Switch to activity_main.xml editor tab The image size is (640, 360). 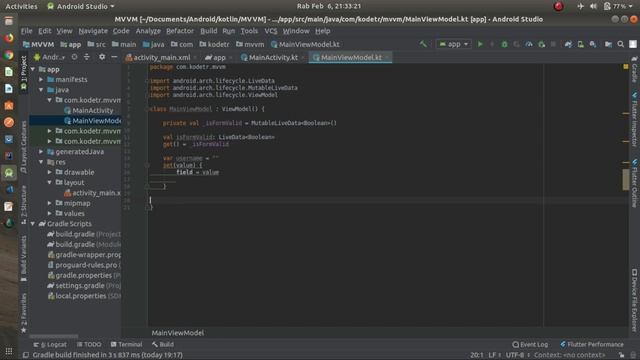(x=158, y=58)
